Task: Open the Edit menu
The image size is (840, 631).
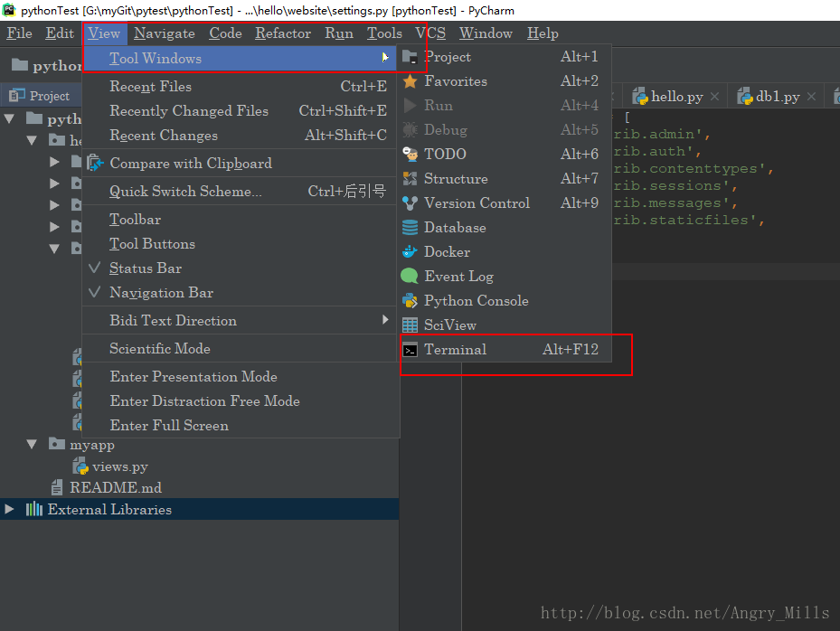Action: tap(60, 33)
